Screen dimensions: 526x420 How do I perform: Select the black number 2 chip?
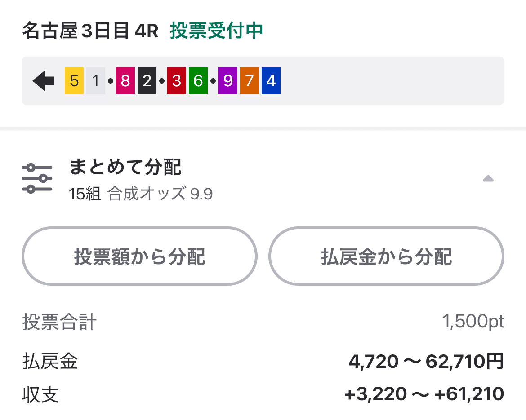[147, 81]
